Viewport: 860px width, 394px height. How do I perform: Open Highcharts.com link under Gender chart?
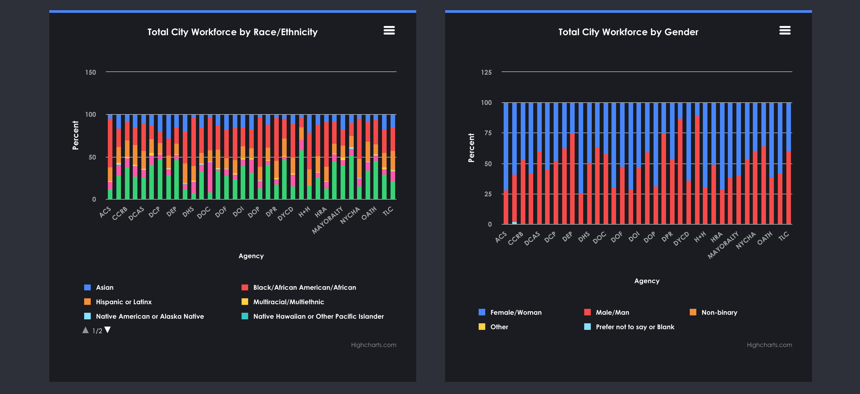(x=770, y=345)
